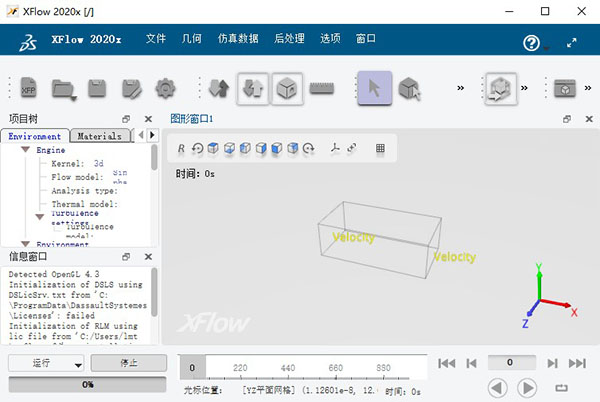This screenshot has width=600, height=402.
Task: Click the dark up-down arrows toolbar icon
Action: click(219, 88)
